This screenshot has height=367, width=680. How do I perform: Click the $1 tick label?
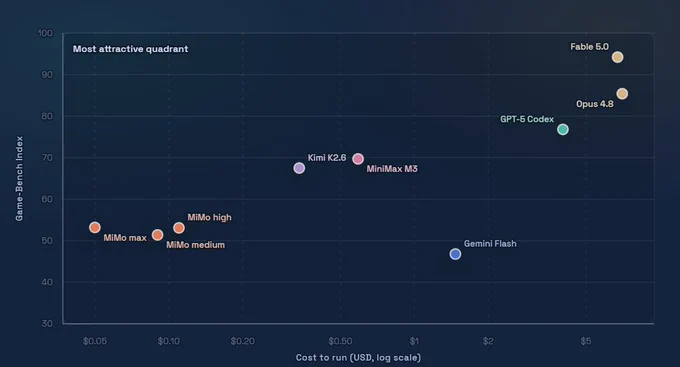(414, 341)
